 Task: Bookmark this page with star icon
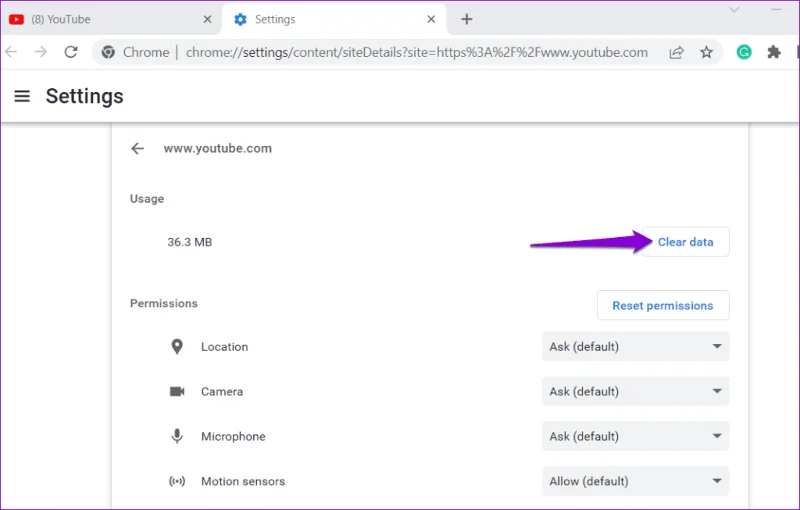pos(706,52)
